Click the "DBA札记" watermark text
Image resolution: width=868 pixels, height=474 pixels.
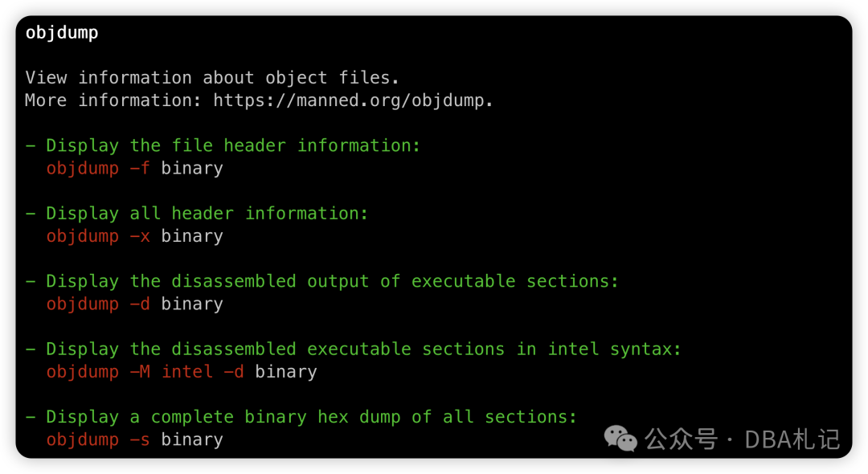(x=792, y=439)
